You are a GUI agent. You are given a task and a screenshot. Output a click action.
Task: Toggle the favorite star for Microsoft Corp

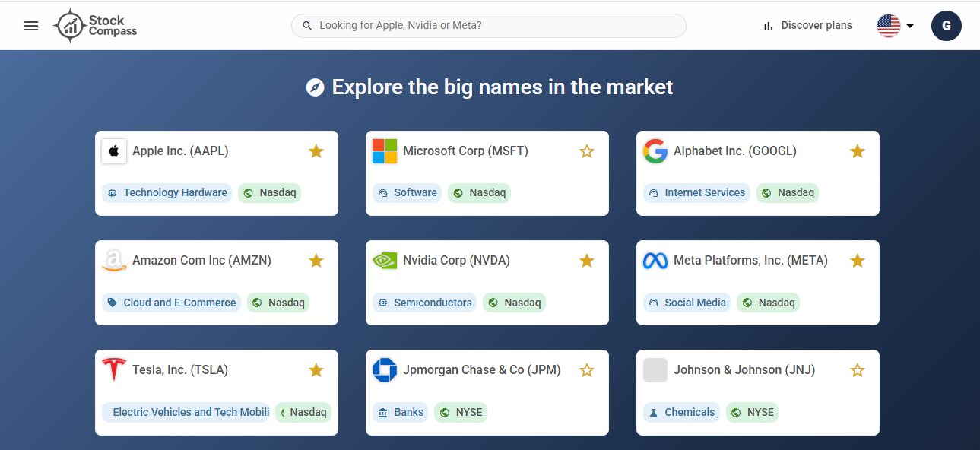click(587, 151)
